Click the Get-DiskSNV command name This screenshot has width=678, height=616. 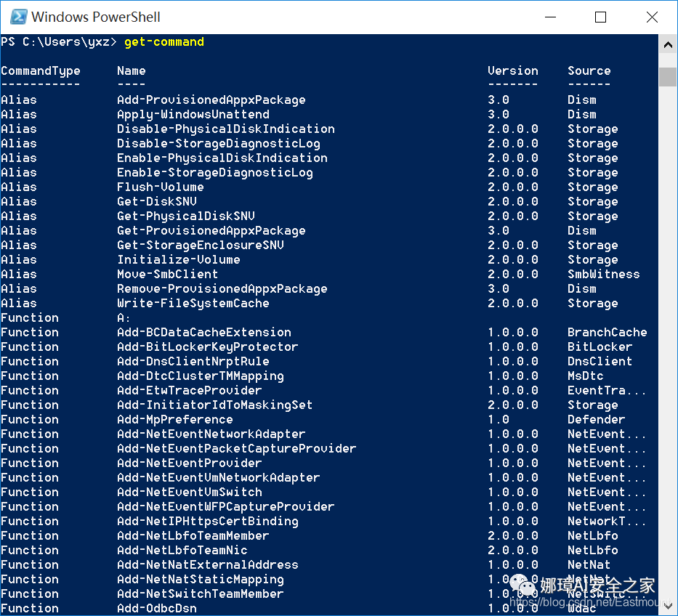(x=157, y=201)
